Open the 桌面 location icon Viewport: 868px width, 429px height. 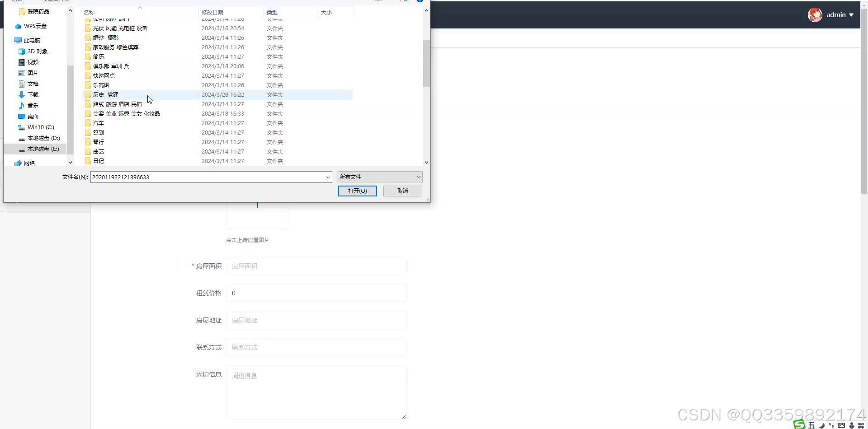tap(21, 116)
